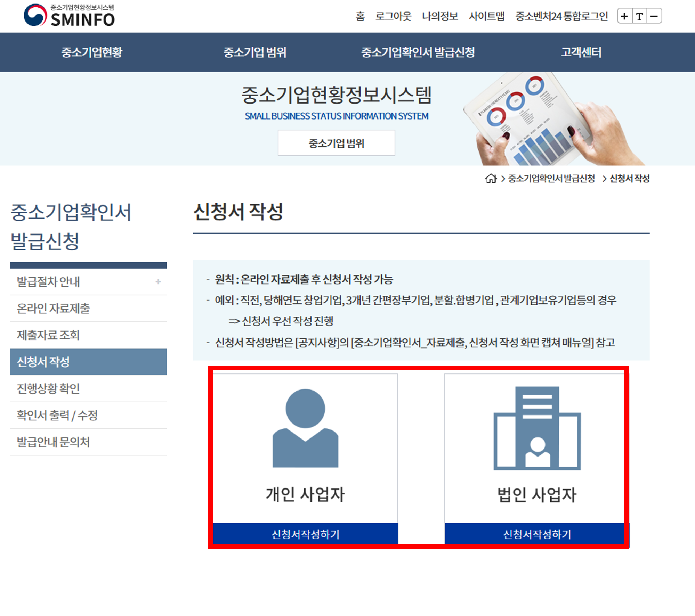Select 진행상황 확인 in sidebar

coord(48,388)
